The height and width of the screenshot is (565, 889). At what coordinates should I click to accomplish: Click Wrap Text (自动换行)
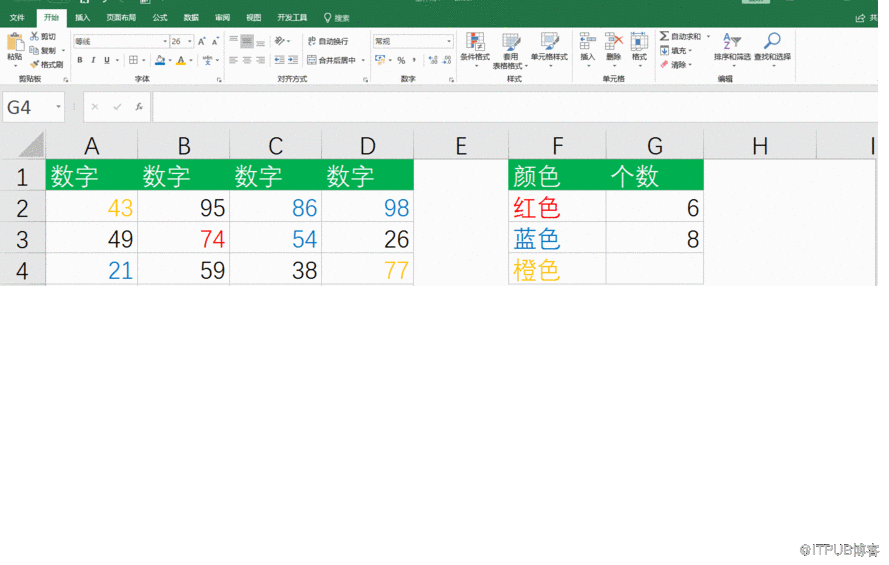pos(328,41)
